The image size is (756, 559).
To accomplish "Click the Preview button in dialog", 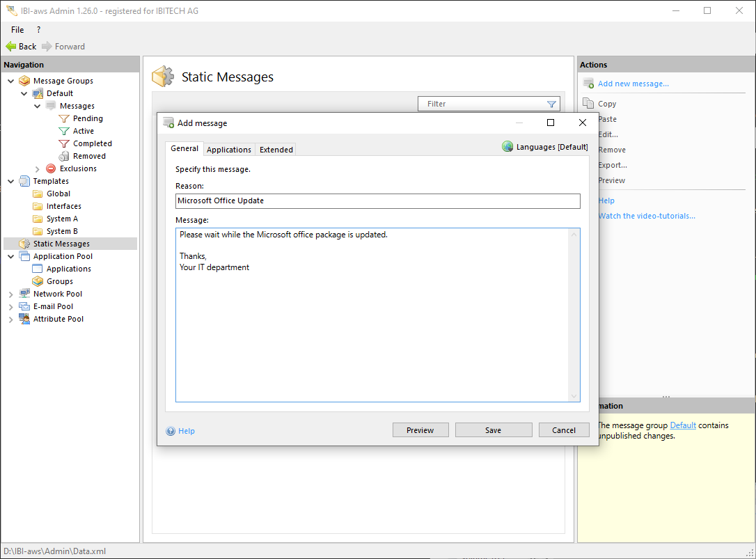I will click(x=420, y=430).
